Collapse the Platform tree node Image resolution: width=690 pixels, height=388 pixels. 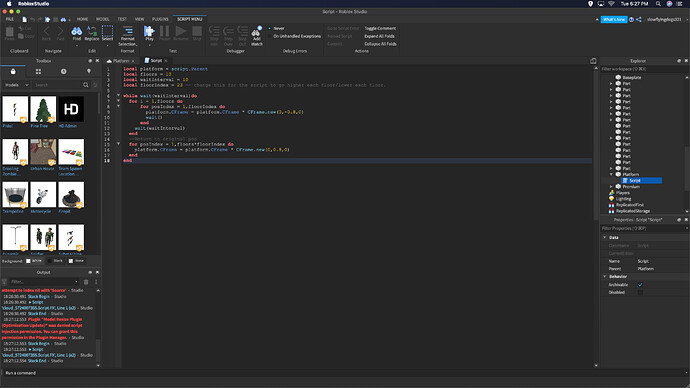pyautogui.click(x=611, y=174)
